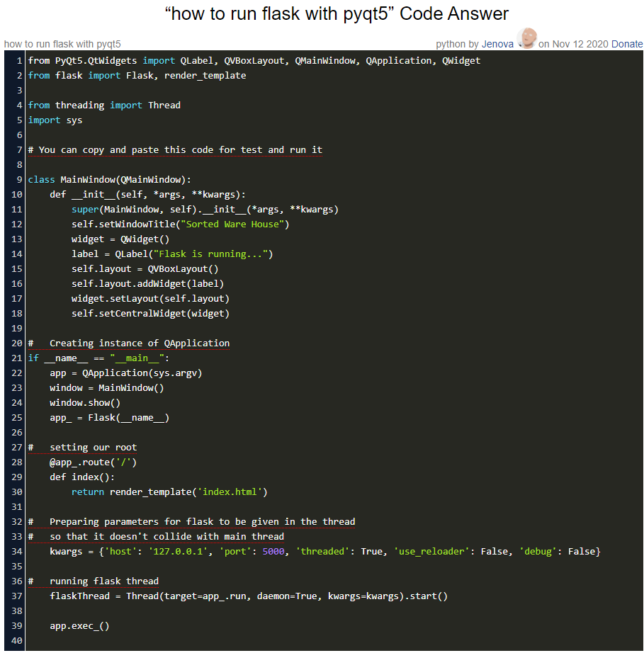Click comment 'running flask thread'
Image resolution: width=644 pixels, height=653 pixels.
click(94, 581)
